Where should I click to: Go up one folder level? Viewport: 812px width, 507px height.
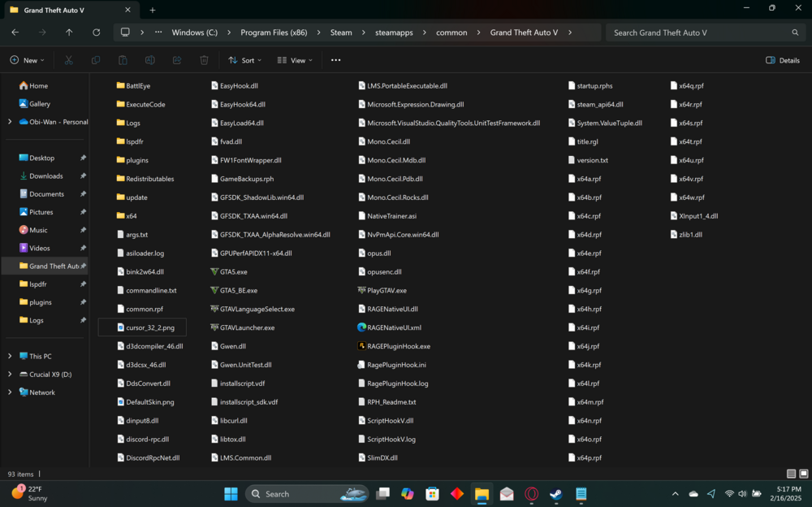click(69, 32)
